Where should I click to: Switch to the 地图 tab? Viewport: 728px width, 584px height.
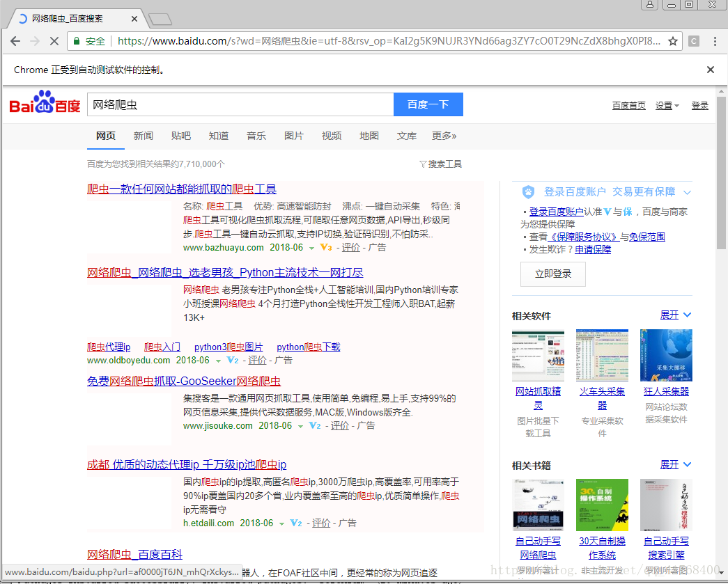[369, 136]
